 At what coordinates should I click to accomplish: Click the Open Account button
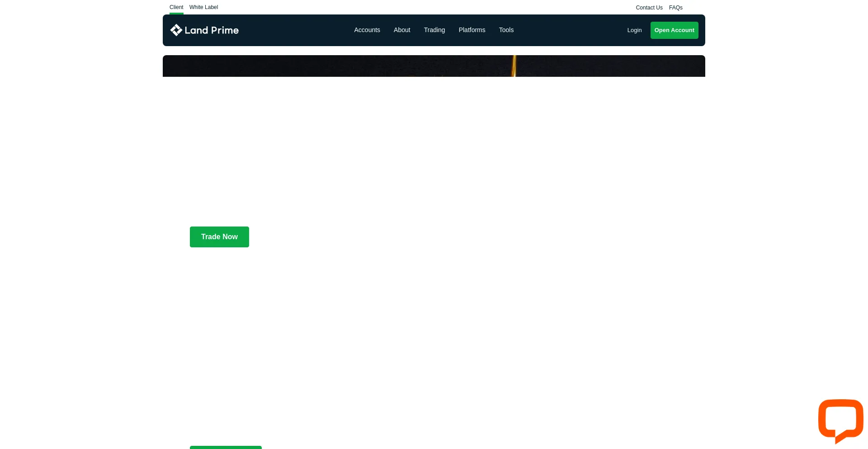pyautogui.click(x=675, y=30)
